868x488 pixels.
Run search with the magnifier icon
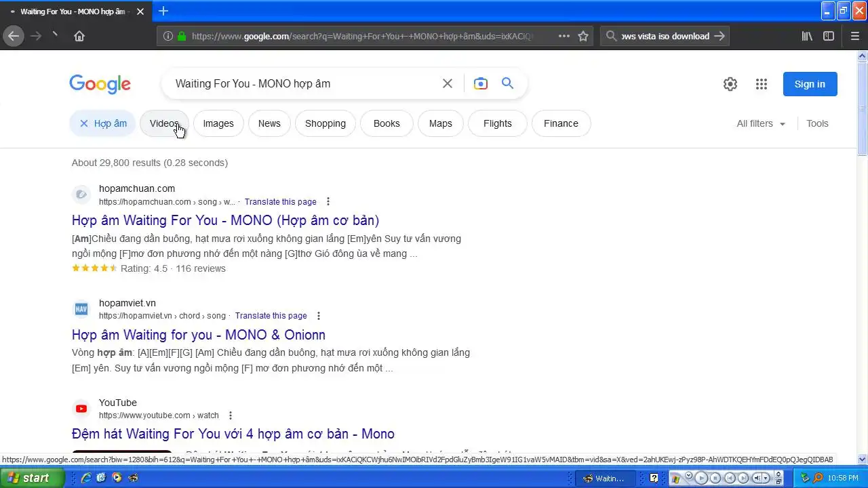pos(508,83)
